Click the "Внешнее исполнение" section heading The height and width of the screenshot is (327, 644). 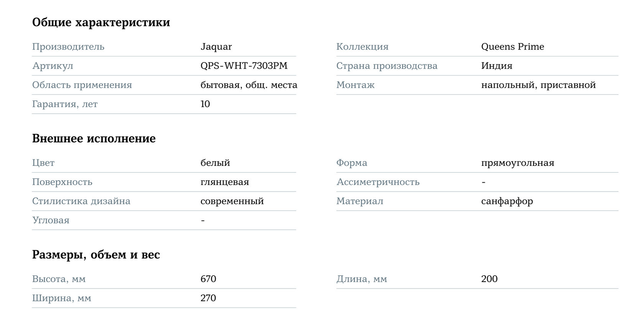(x=94, y=139)
